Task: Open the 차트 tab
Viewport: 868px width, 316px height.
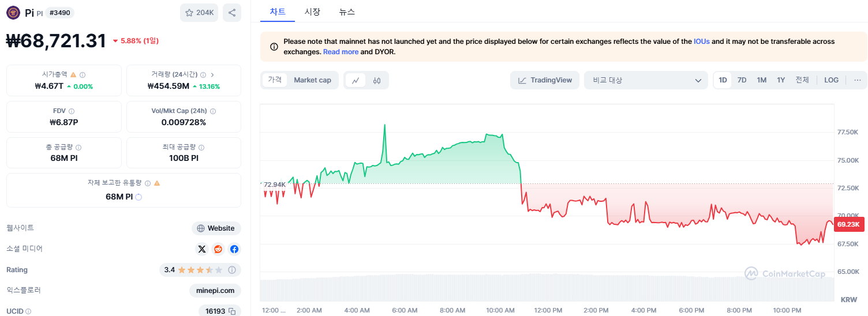Action: (x=278, y=12)
